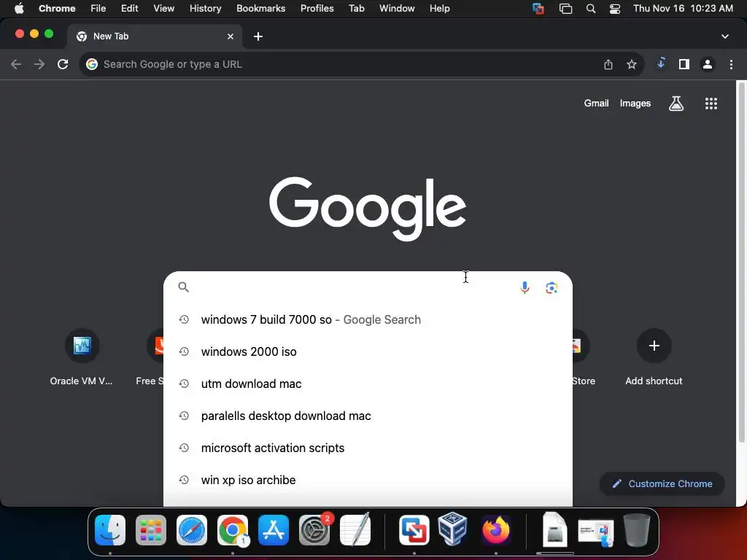Start voice search with the microphone
Screen dimensions: 747x560
tap(525, 287)
